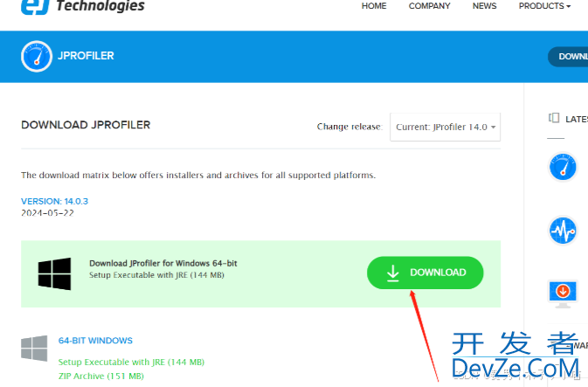Screen dimensions: 588x387
Task: Click 'Download JProfiler for Windows 64-bit' text
Action: [x=163, y=263]
